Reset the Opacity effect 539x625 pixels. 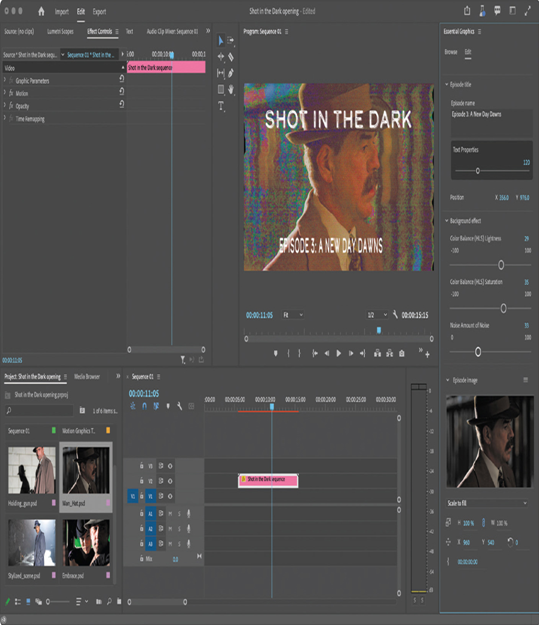point(122,104)
